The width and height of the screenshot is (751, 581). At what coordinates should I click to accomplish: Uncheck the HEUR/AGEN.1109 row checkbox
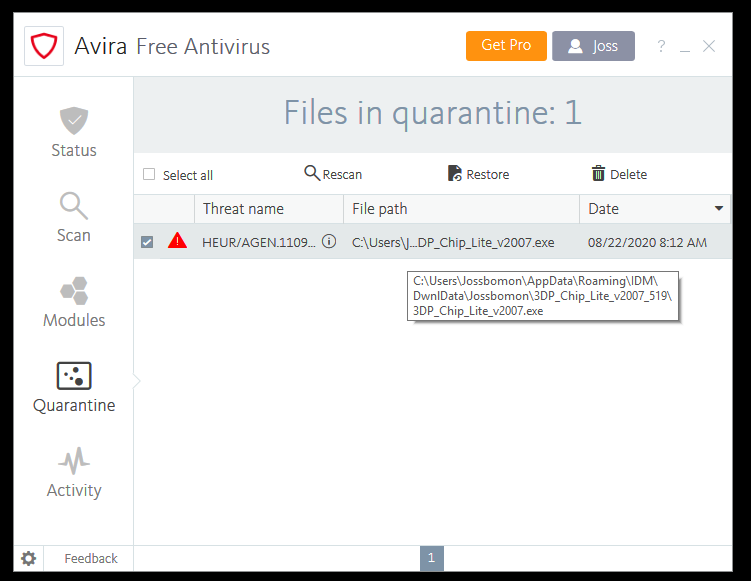pos(147,242)
